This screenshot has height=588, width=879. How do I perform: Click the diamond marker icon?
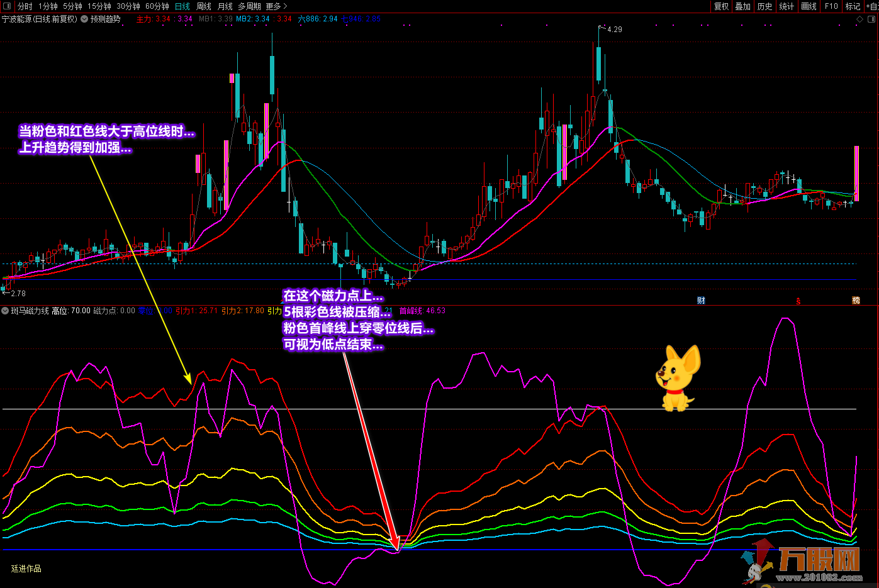pyautogui.click(x=859, y=19)
